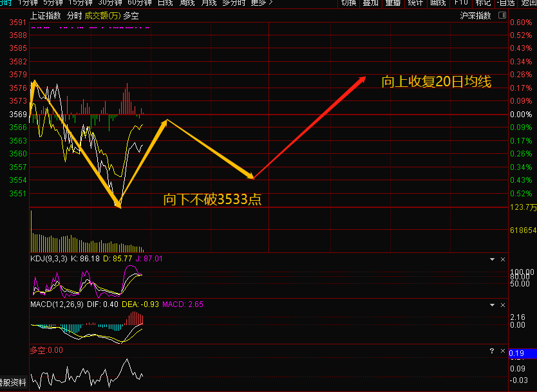Select the 多空 label in chart header
The height and width of the screenshot is (392, 537).
point(131,15)
